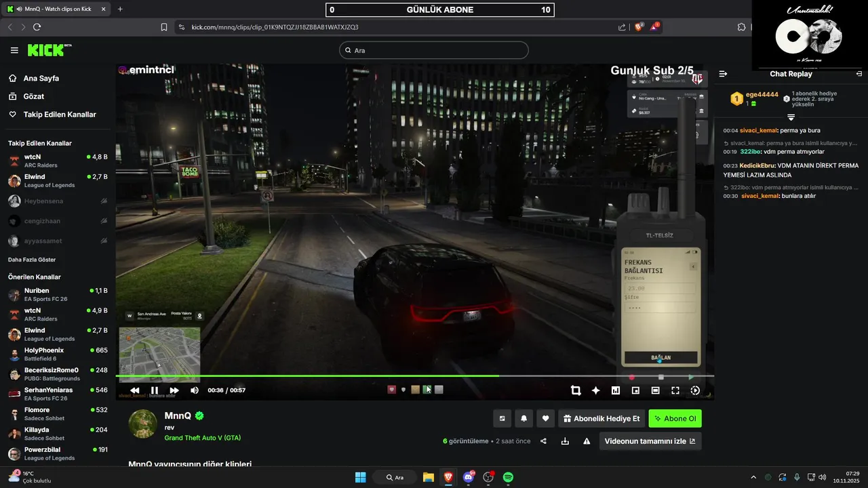Screen dimensions: 868x488
Task: Open playback speed settings icon
Action: click(695, 390)
